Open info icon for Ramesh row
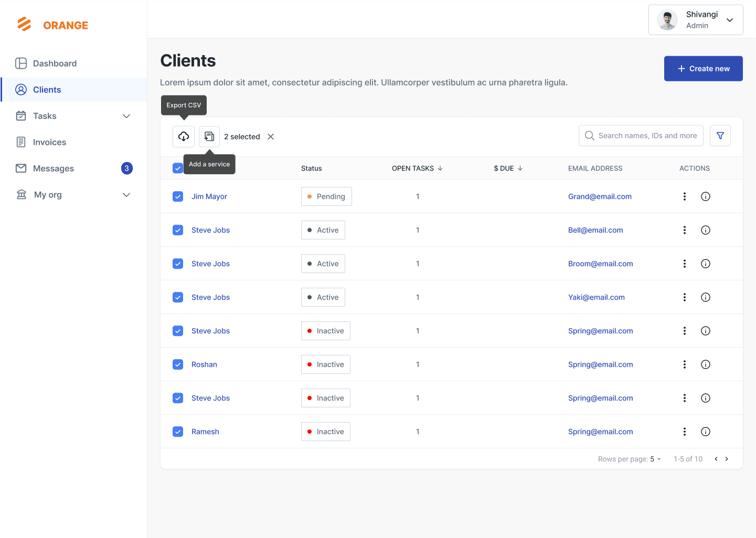The width and height of the screenshot is (756, 538). click(706, 431)
